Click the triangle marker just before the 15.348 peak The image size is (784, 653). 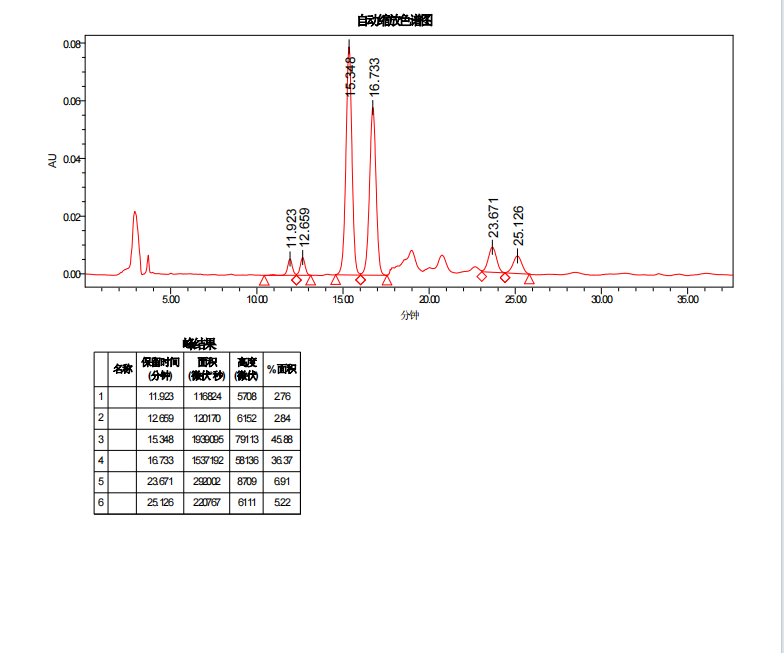pos(336,280)
